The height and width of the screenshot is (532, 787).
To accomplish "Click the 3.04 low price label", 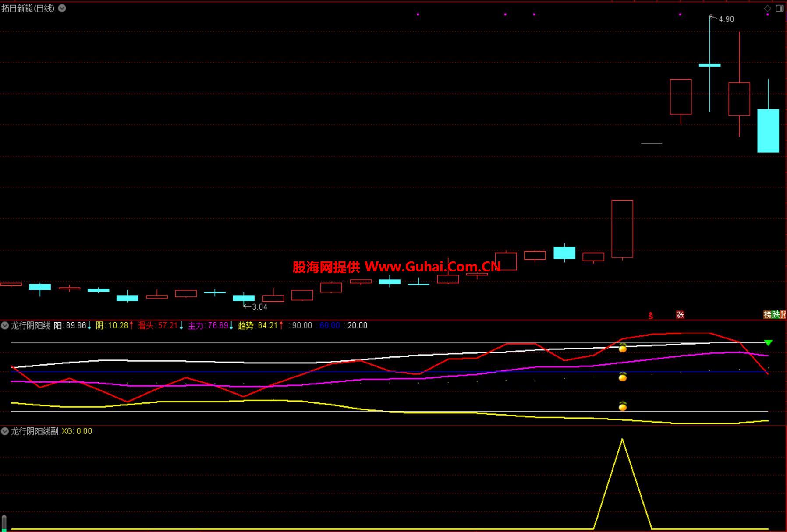I will click(x=259, y=307).
